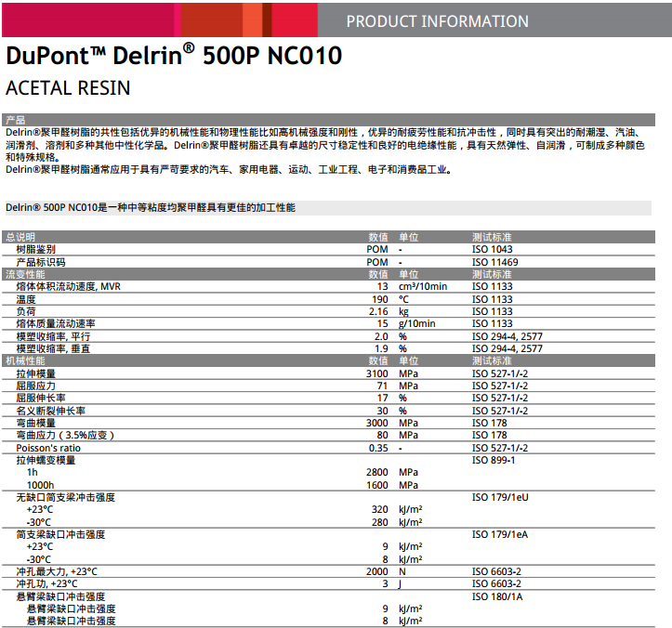Click the 拉伸模量 row label
This screenshot has height=628, width=672.
tap(36, 374)
